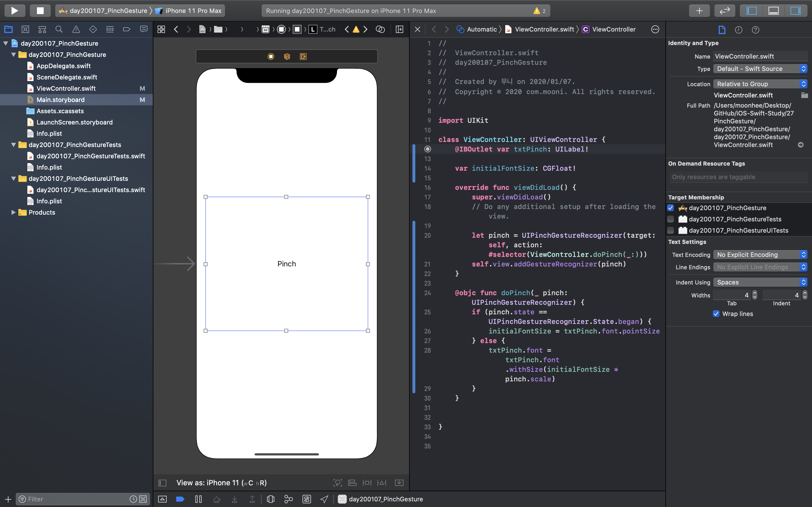812x507 pixels.
Task: Switch to the History inspector tab
Action: 738,30
